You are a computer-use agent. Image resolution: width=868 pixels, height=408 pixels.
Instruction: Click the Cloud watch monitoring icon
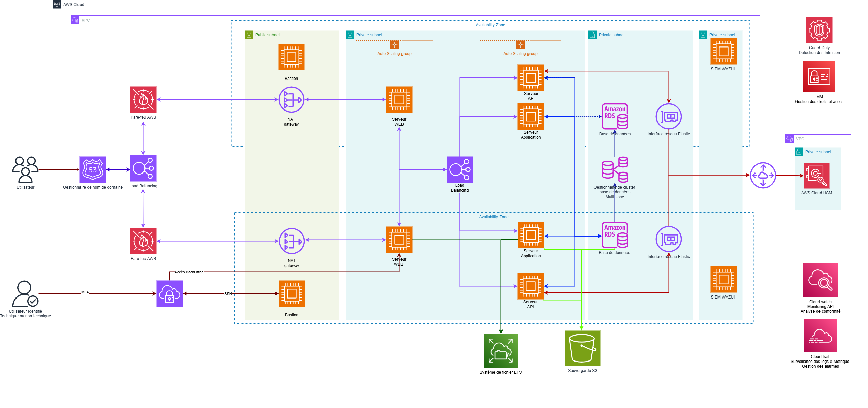[821, 280]
